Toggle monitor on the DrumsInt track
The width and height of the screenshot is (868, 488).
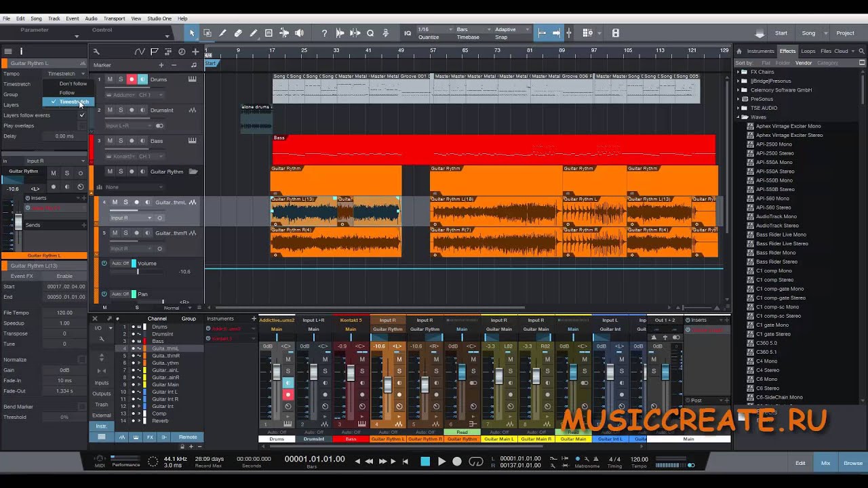point(142,110)
